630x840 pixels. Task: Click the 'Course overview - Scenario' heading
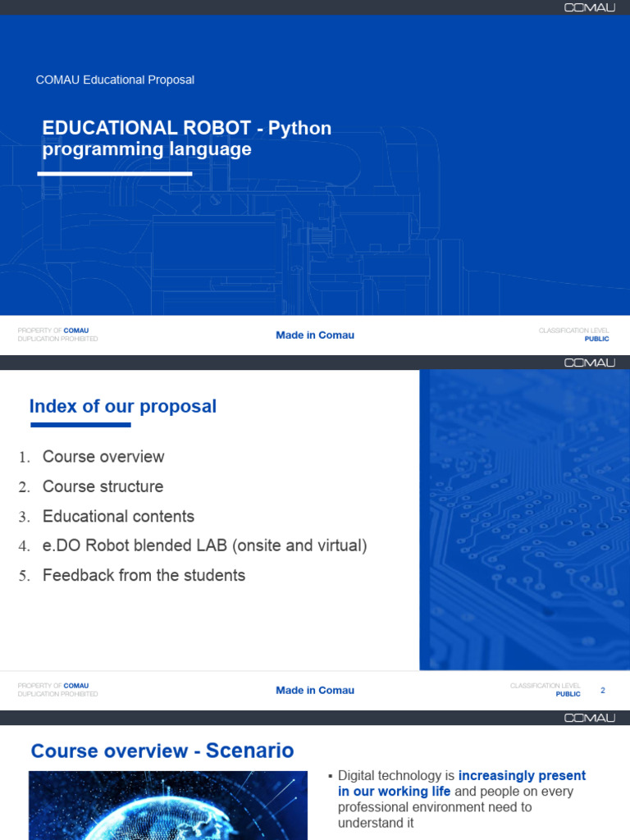tap(162, 751)
